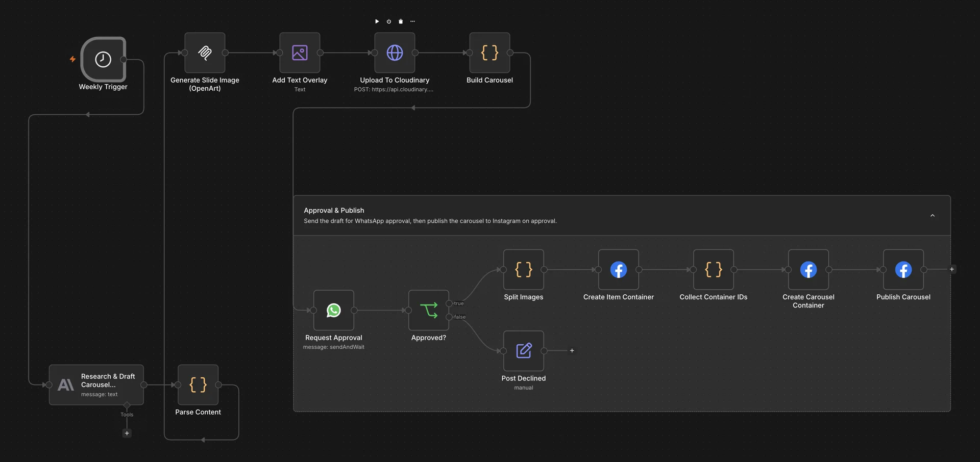The width and height of the screenshot is (980, 462).
Task: Collapse the Approval & Publish group
Action: coord(933,216)
